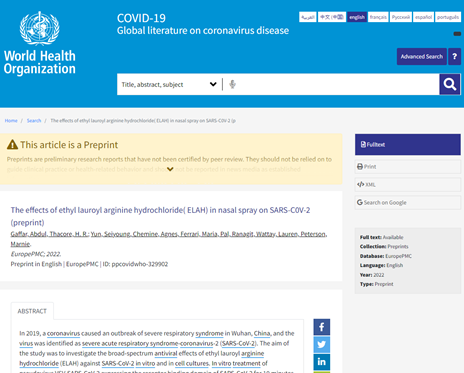Share the article on Twitter
464x373 pixels.
(322, 344)
